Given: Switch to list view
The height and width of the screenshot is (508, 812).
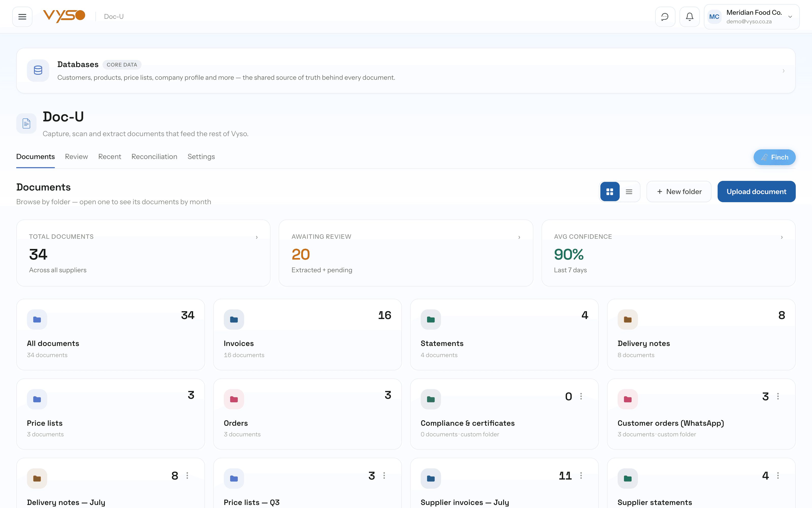Looking at the screenshot, I should pyautogui.click(x=629, y=192).
